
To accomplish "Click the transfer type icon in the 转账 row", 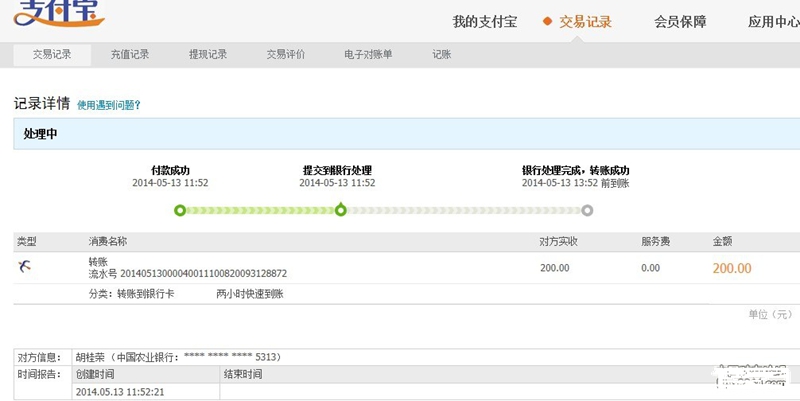I will (24, 266).
